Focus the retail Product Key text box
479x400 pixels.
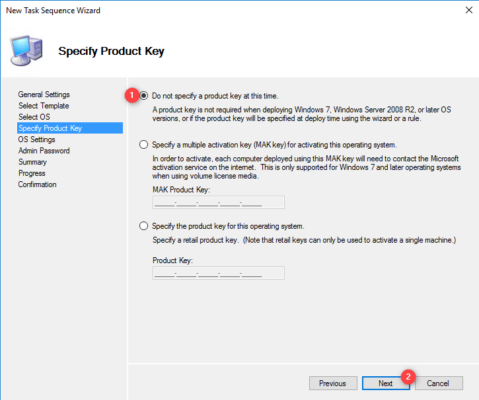218,273
